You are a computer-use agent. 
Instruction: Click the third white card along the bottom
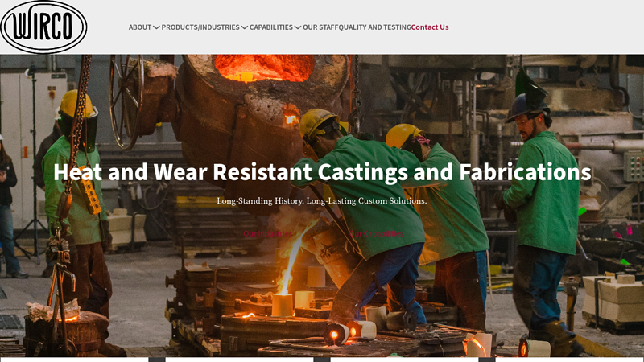pyautogui.click(x=404, y=359)
